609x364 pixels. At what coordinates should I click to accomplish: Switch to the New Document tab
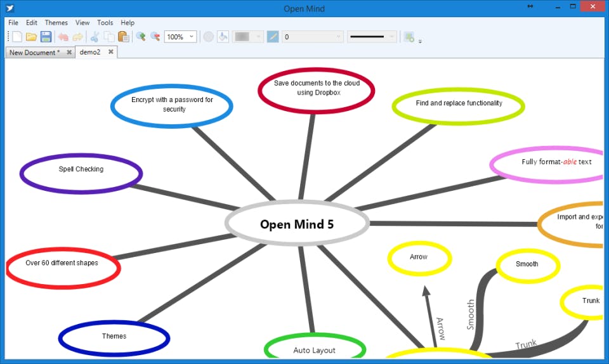[x=34, y=53]
